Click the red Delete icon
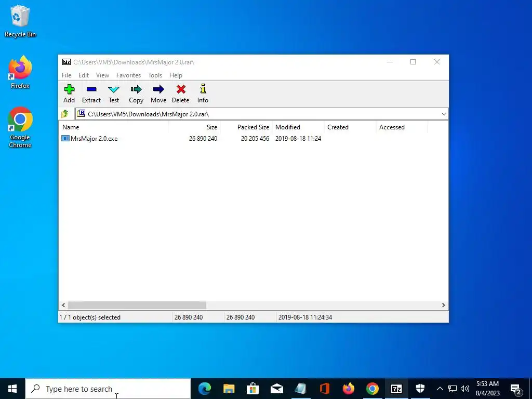This screenshot has height=399, width=532. [x=181, y=89]
